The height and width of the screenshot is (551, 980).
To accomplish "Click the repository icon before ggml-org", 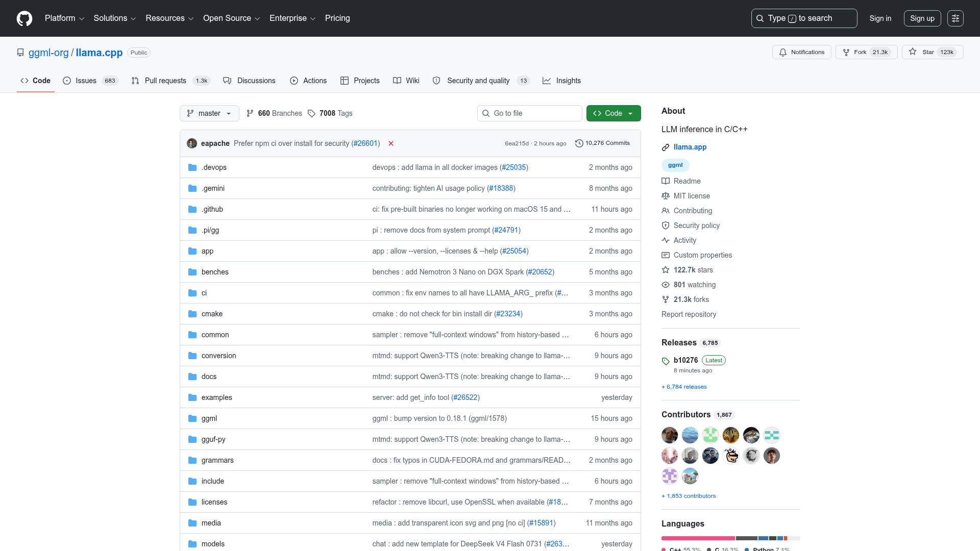I will click(x=20, y=53).
